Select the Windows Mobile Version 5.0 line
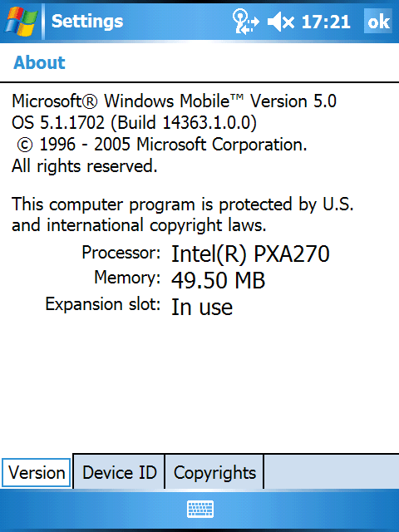399x532 pixels. [x=174, y=101]
